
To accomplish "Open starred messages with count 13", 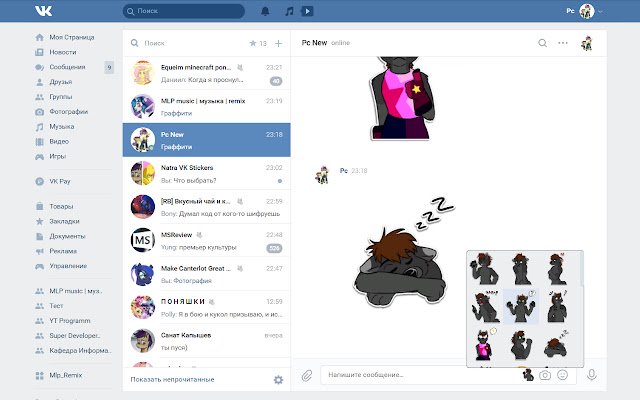I will click(x=258, y=43).
